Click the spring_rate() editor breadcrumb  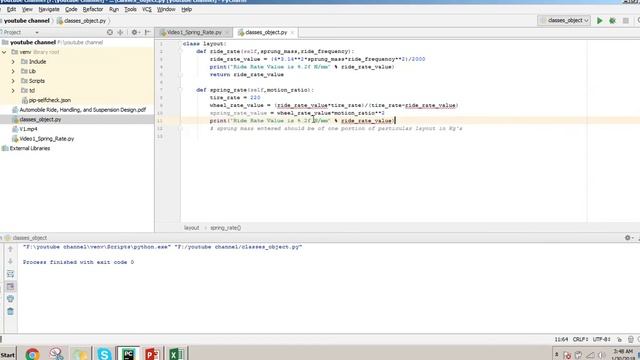[226, 228]
